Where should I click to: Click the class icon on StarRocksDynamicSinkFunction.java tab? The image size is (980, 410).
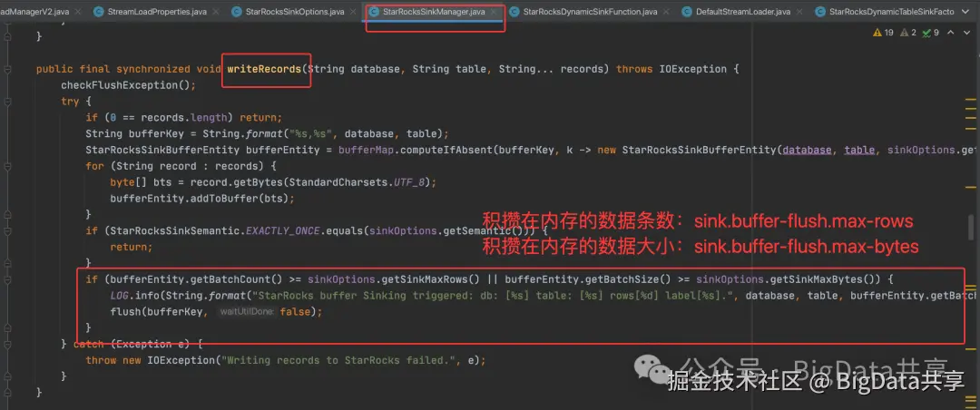(514, 11)
